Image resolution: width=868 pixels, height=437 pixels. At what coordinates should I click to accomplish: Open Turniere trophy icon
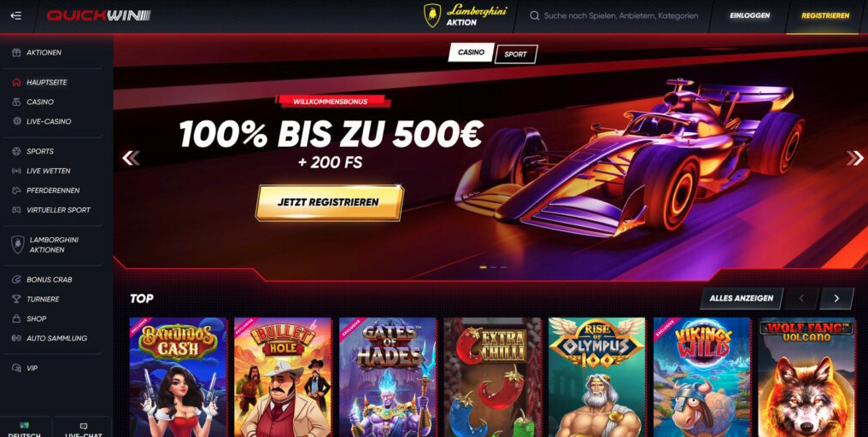tap(16, 300)
